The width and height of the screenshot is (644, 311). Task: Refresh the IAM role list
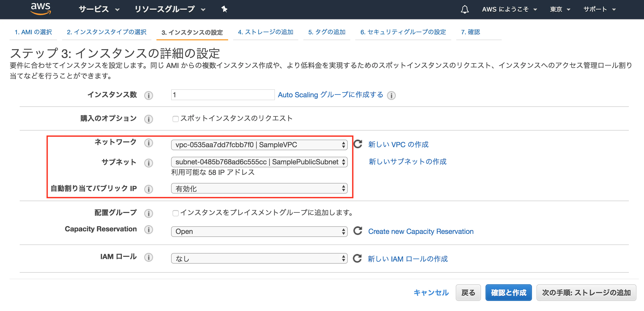click(x=357, y=258)
